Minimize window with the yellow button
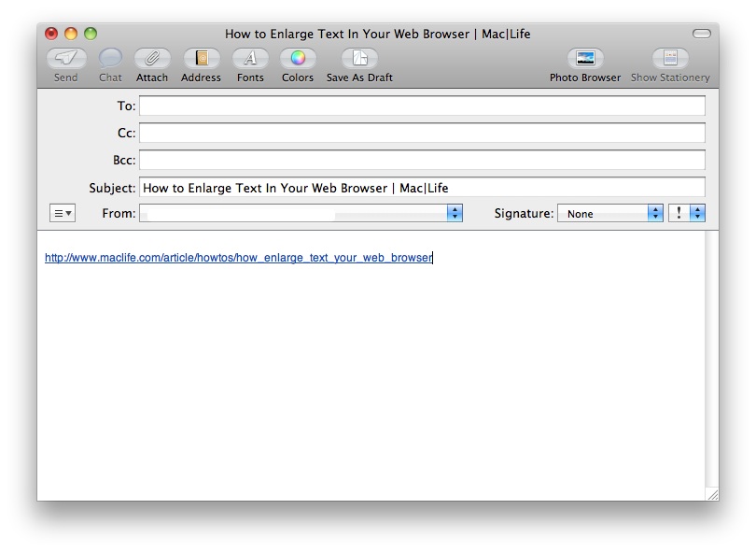 [x=71, y=34]
